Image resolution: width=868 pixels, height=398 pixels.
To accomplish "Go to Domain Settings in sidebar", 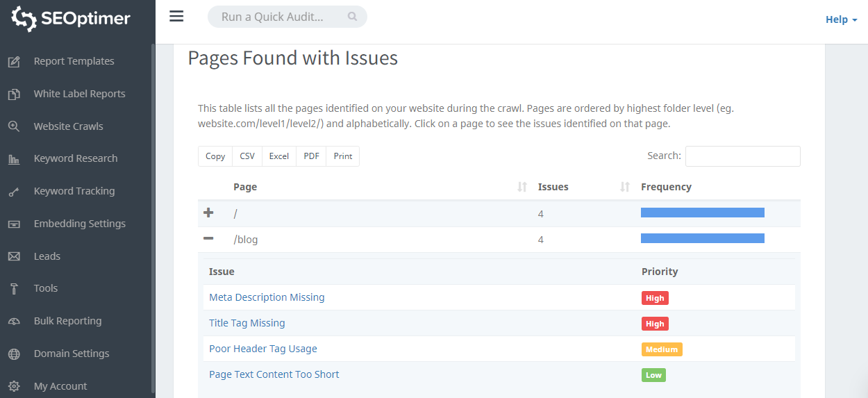I will coord(72,354).
